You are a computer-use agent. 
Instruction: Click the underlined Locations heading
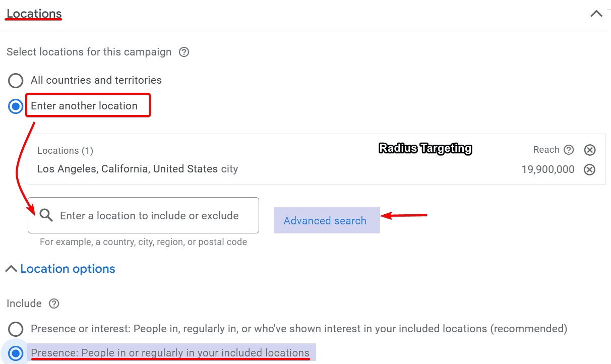click(x=33, y=14)
